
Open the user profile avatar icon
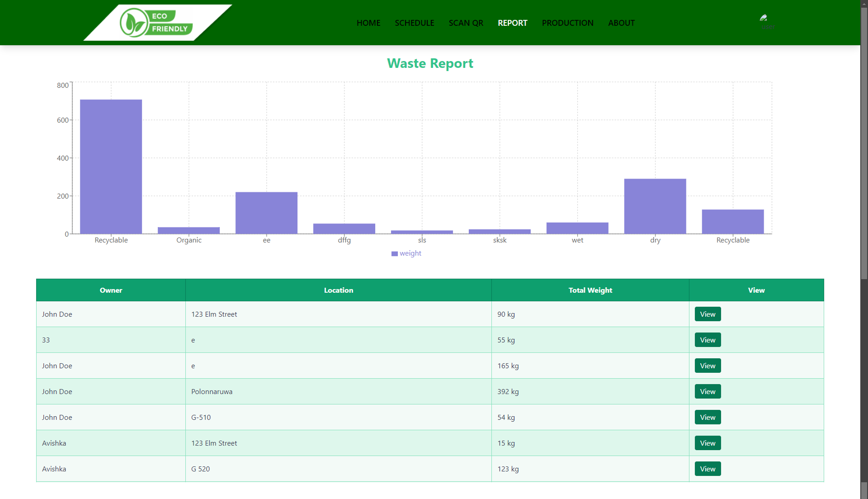coord(765,20)
